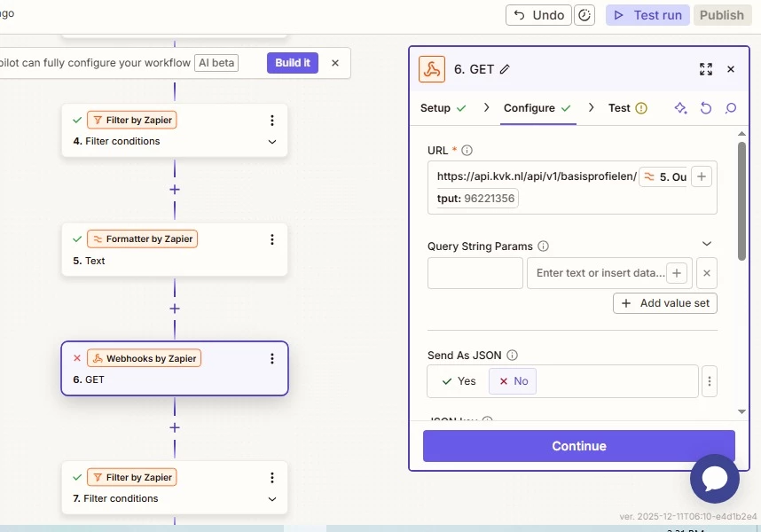Select the Webhooks by Zapier badge
The width and height of the screenshot is (761, 532).
click(145, 358)
